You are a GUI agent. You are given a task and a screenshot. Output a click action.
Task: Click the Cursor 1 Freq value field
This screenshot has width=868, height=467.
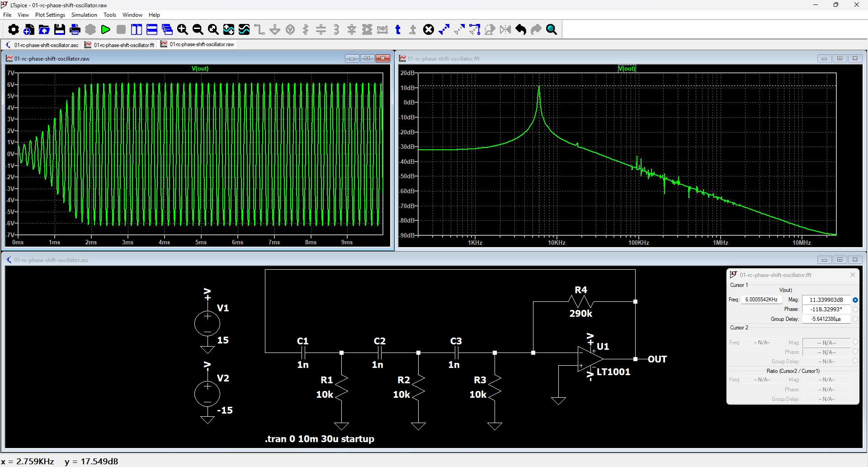pos(761,300)
